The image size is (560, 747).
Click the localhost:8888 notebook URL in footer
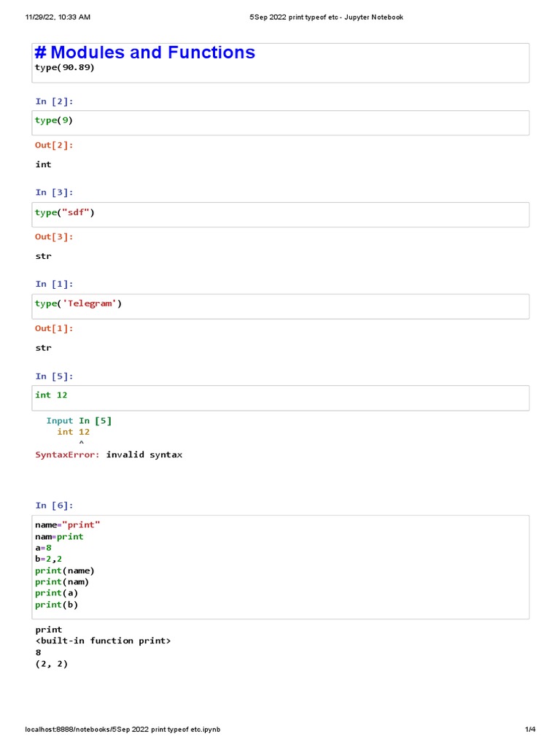point(122,729)
